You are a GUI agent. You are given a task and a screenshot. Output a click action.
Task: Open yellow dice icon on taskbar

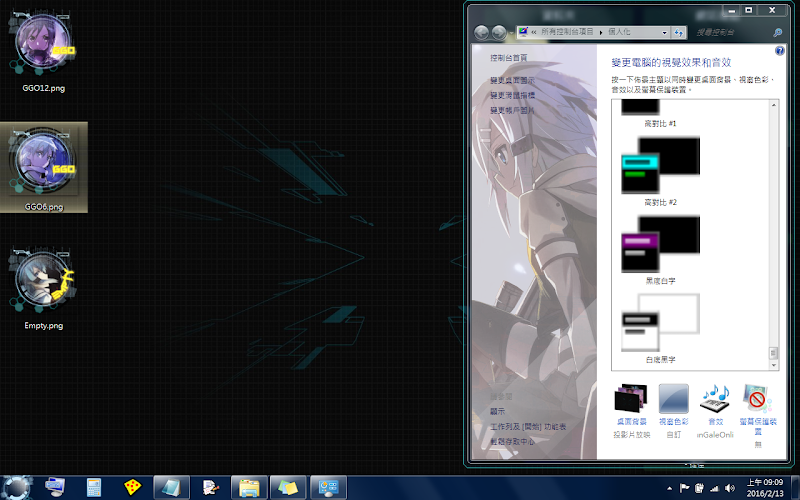(133, 488)
